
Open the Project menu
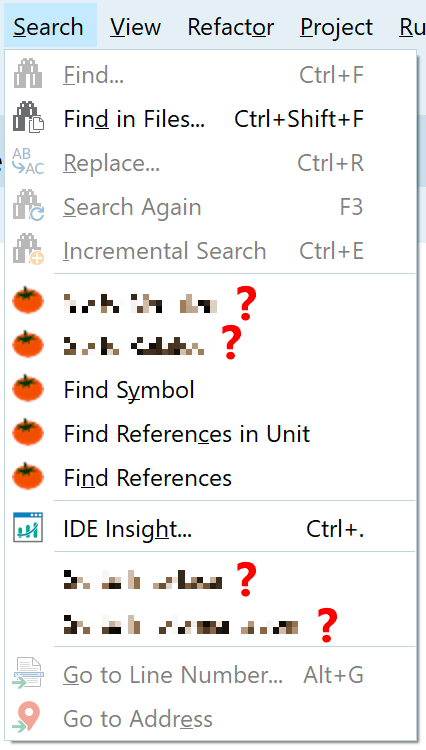click(337, 27)
